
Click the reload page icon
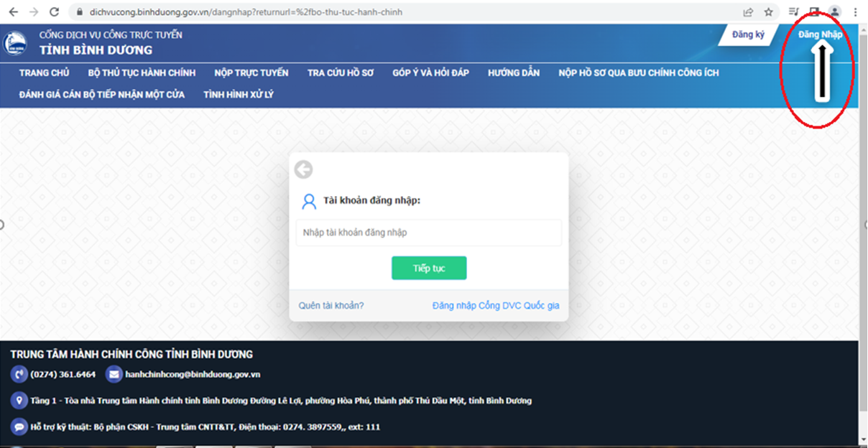(x=55, y=12)
